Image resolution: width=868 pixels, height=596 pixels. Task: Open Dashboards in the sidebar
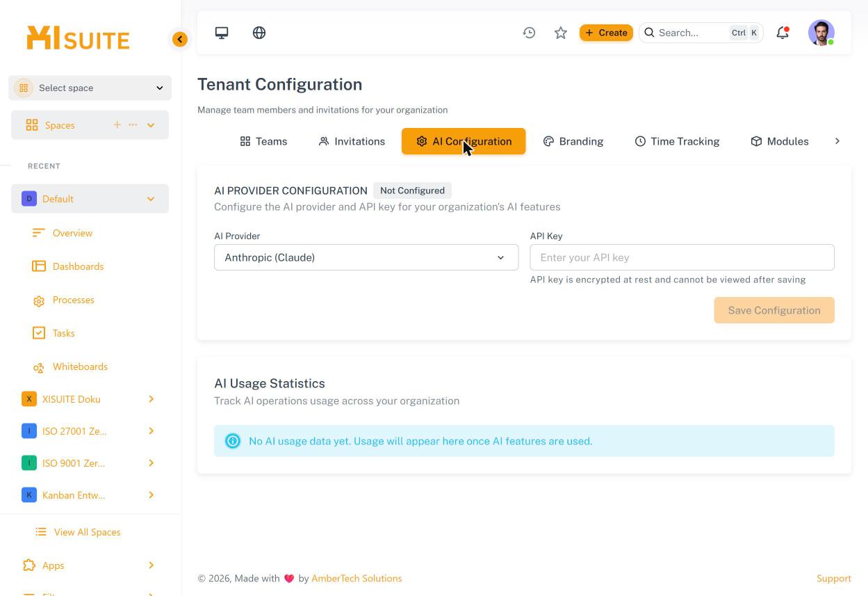(x=78, y=266)
